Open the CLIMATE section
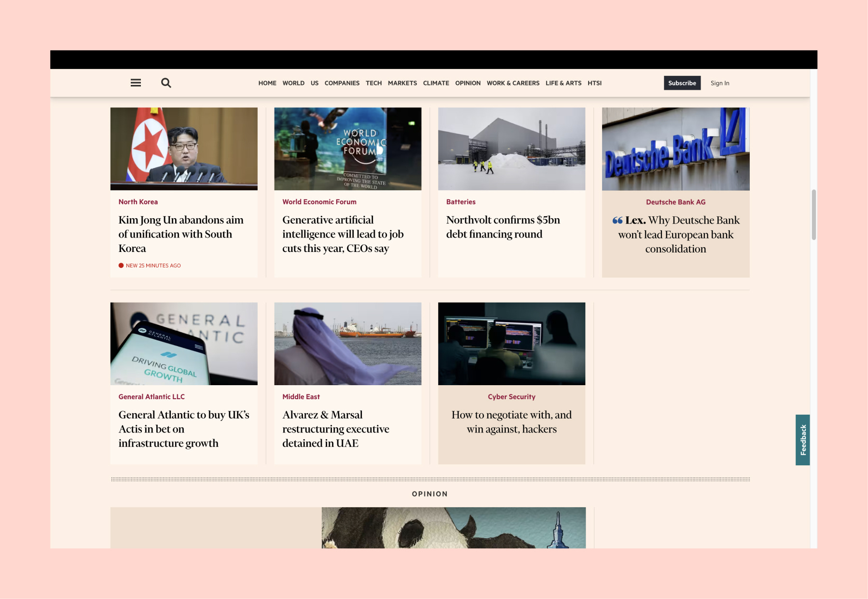Viewport: 868px width, 599px height. pos(436,83)
